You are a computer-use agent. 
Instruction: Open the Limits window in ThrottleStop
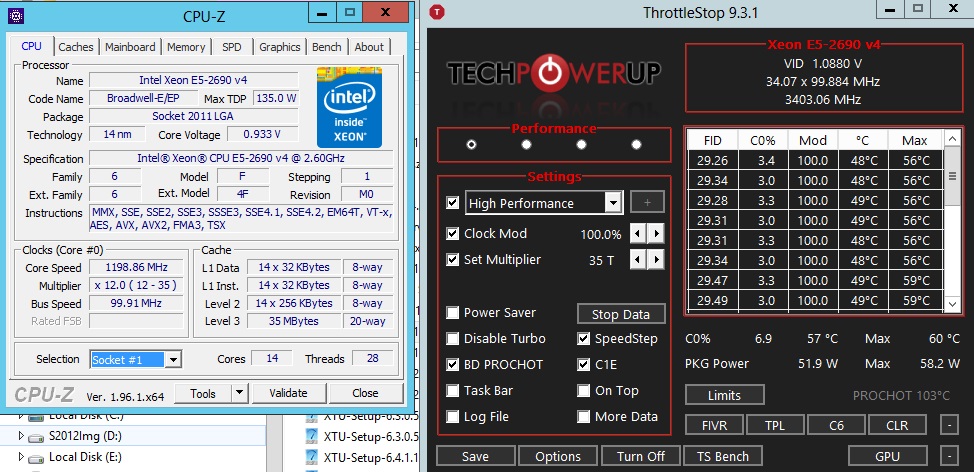click(724, 395)
